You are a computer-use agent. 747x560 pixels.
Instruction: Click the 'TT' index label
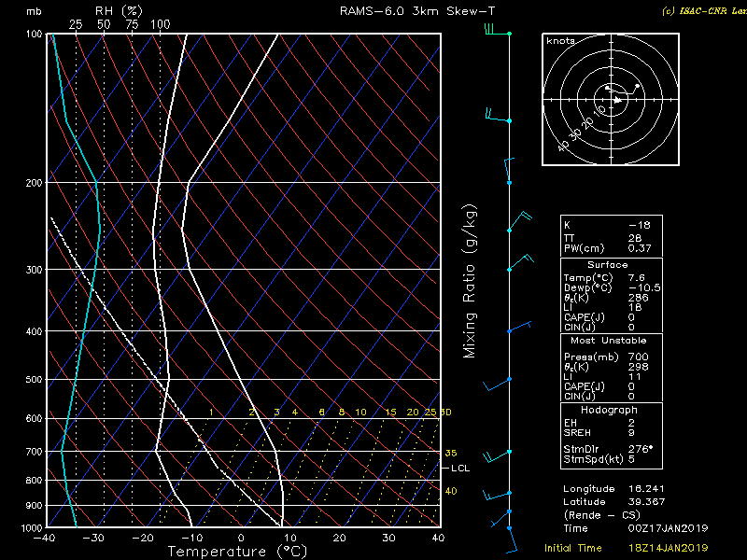(570, 238)
